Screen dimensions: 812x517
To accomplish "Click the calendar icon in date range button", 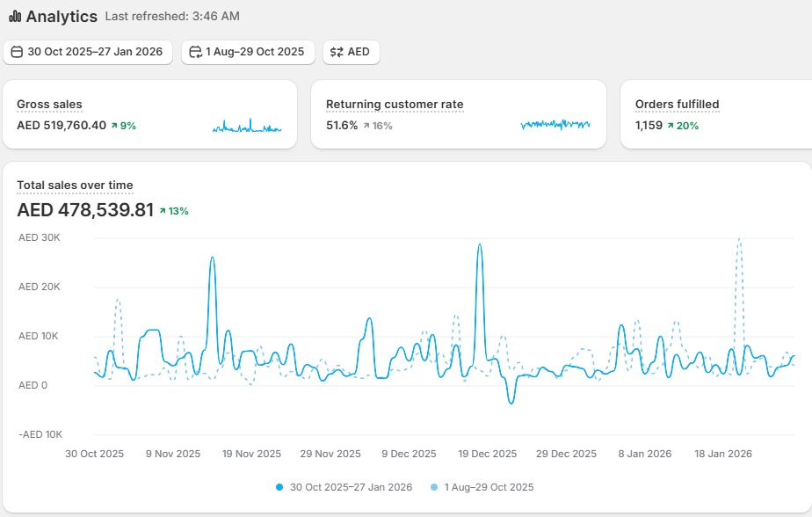I will click(x=17, y=52).
